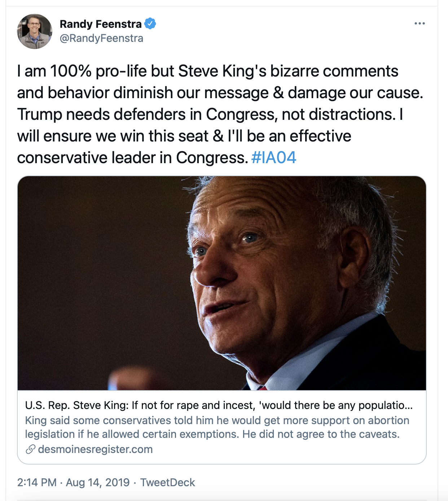Click the 2:14 PM timestamp
This screenshot has height=501, width=448.
37,483
